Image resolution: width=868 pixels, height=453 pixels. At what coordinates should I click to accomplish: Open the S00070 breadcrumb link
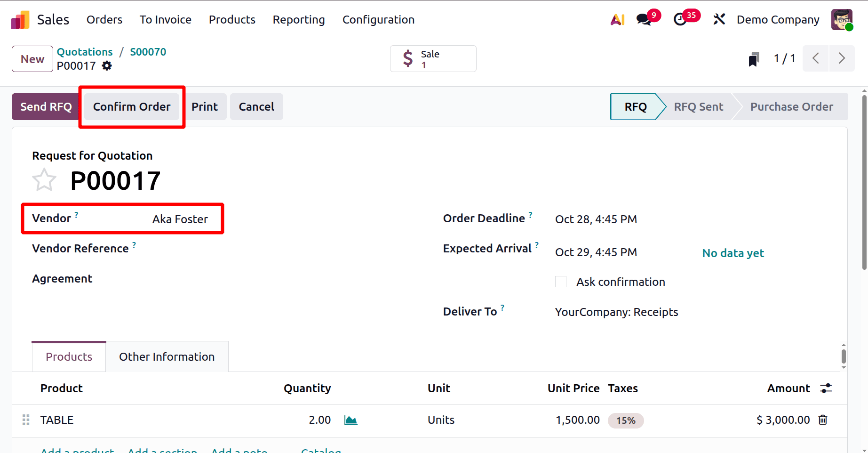(x=148, y=52)
